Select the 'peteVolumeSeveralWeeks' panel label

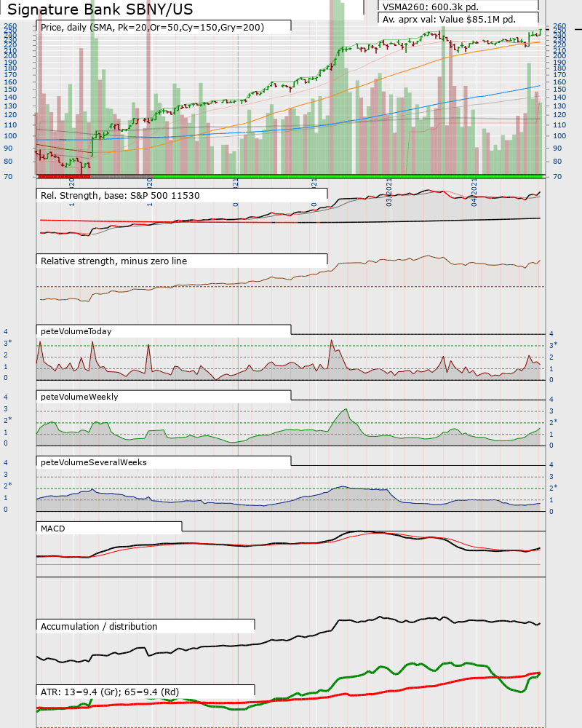pyautogui.click(x=94, y=462)
